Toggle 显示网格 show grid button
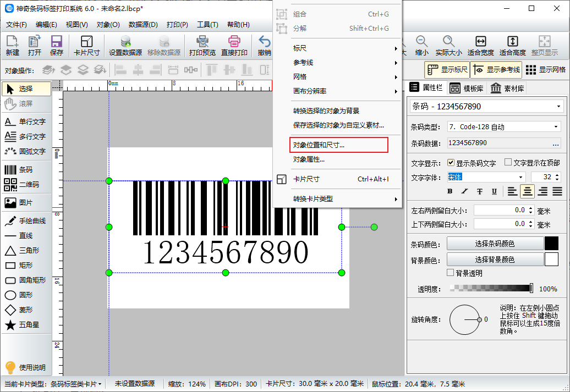570x392 pixels. [x=545, y=70]
